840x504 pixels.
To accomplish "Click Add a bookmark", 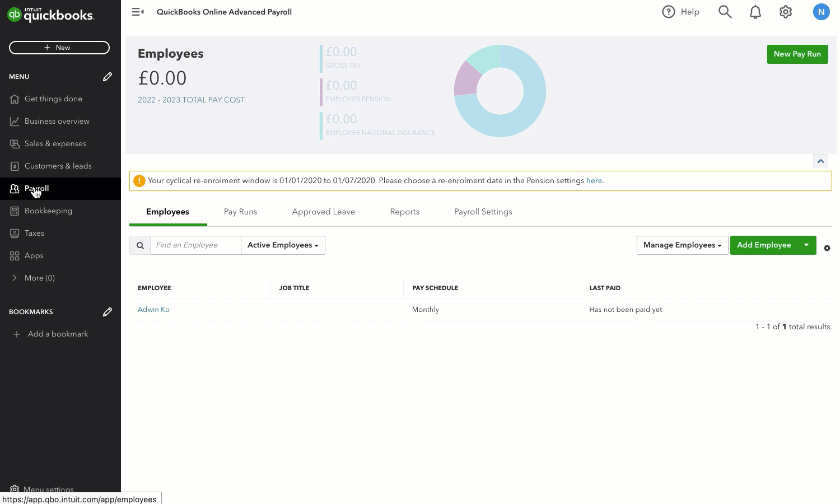I will coord(58,334).
